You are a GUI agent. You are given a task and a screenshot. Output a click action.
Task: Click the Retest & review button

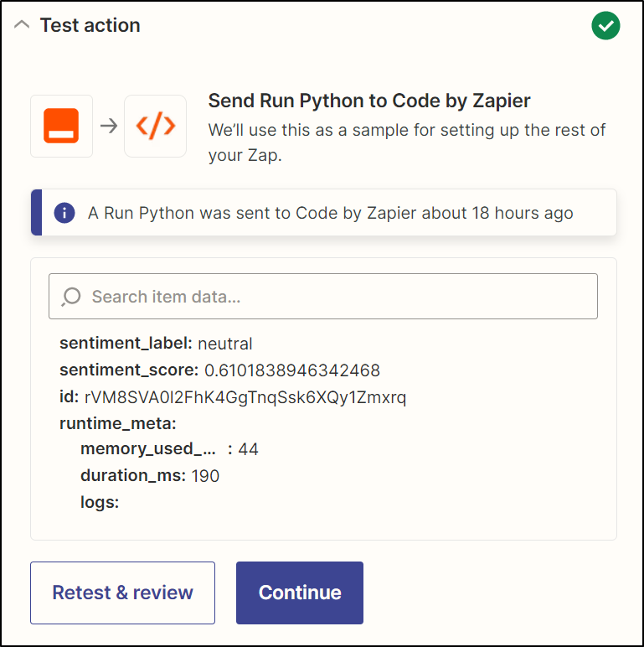[x=122, y=593]
